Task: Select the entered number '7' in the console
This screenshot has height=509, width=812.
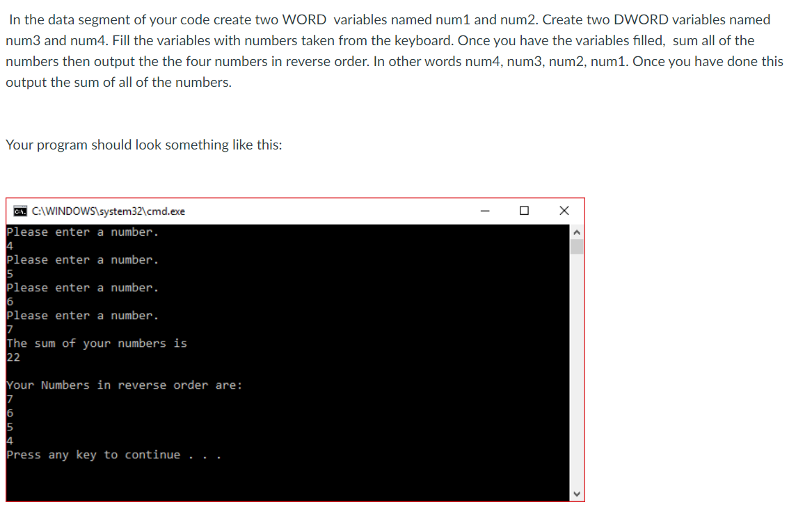Action: tap(9, 329)
